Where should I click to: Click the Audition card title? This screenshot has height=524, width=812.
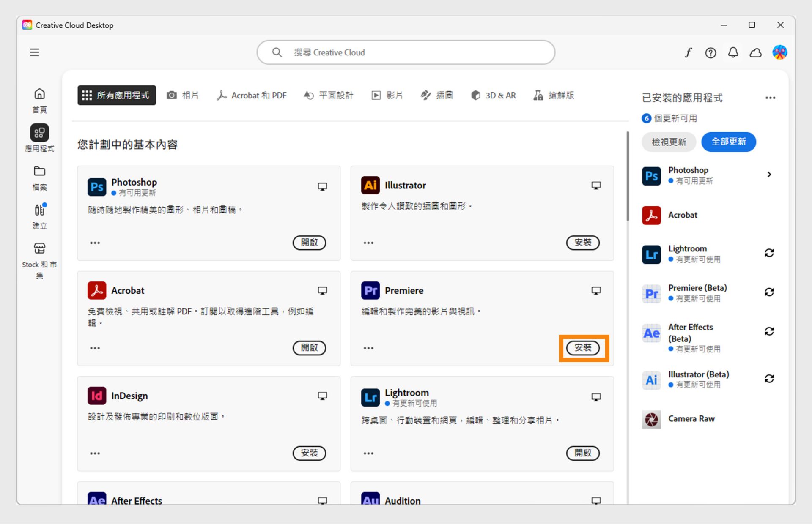click(403, 501)
